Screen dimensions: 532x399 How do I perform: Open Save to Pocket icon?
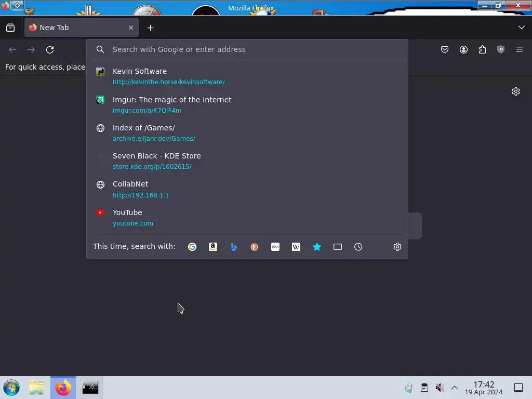click(445, 49)
